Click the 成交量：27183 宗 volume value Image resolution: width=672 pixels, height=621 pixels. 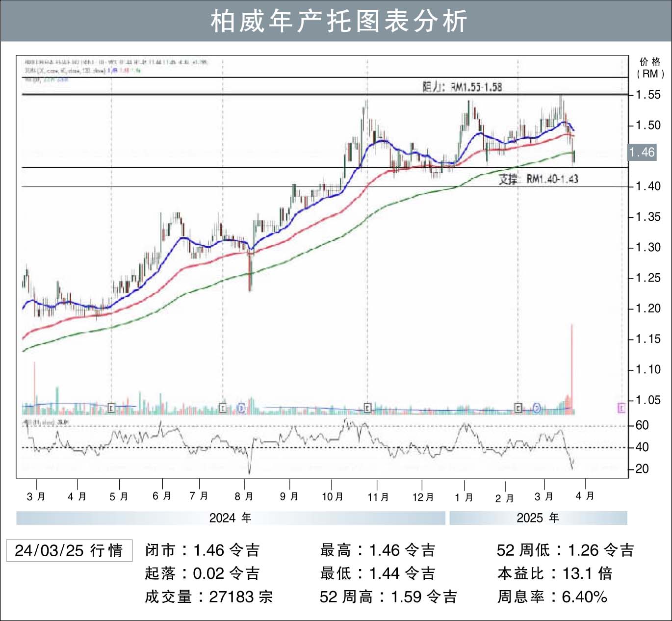(x=208, y=597)
